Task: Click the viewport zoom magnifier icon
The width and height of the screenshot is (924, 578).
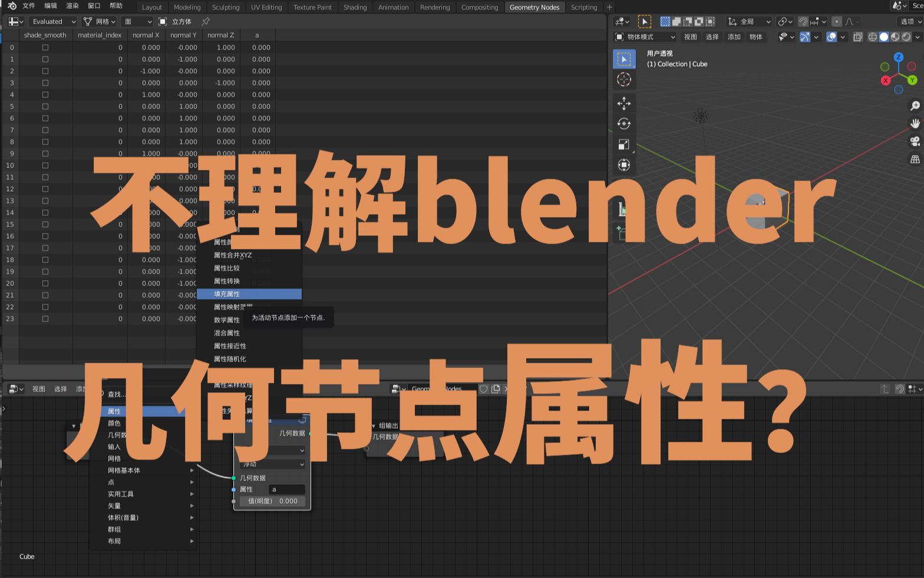Action: [915, 106]
